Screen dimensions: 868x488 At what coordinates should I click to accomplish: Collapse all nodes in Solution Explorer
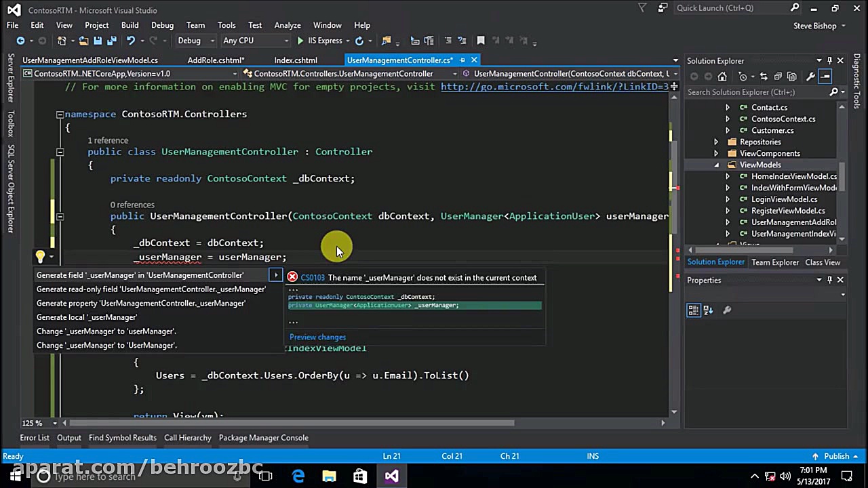[x=778, y=77]
